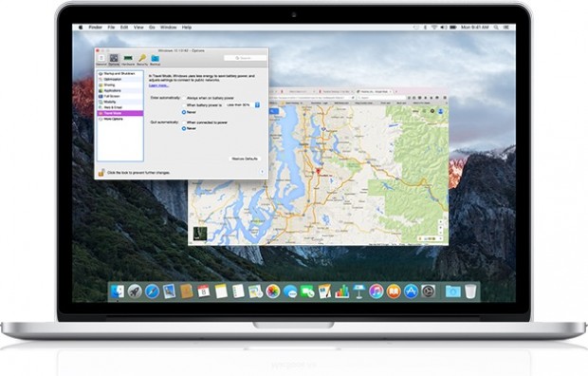The width and height of the screenshot is (588, 376).
Task: Launch Safari from the Dock
Action: [152, 291]
